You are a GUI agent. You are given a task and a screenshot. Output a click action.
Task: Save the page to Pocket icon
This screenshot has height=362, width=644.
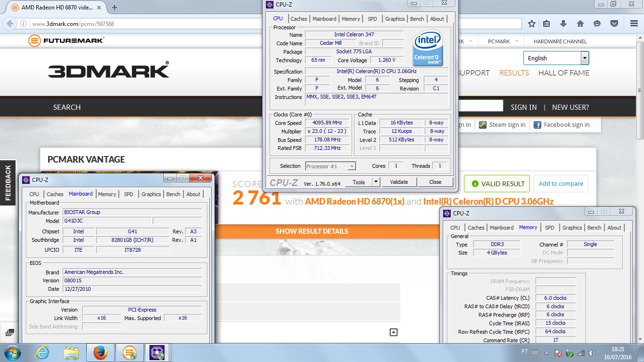click(614, 24)
